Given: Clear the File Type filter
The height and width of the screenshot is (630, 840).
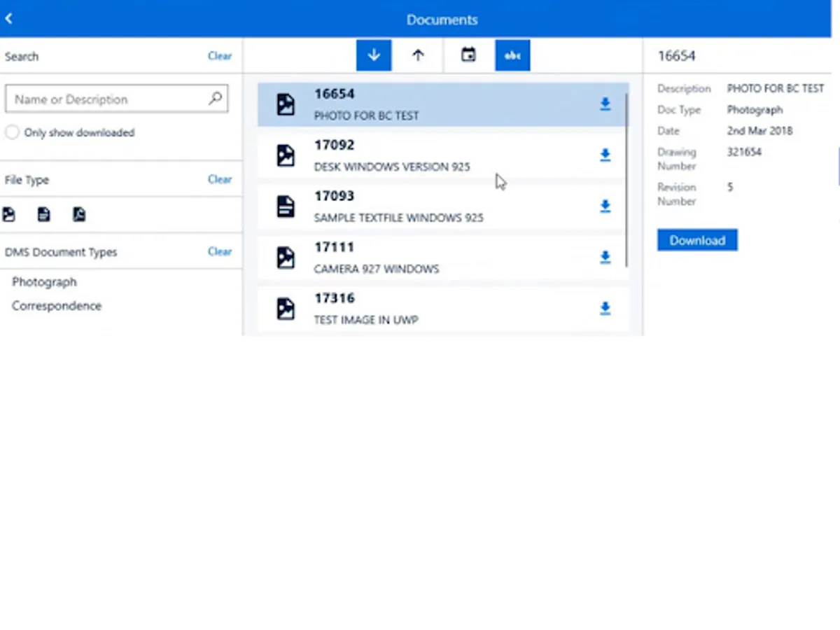Looking at the screenshot, I should coord(220,179).
